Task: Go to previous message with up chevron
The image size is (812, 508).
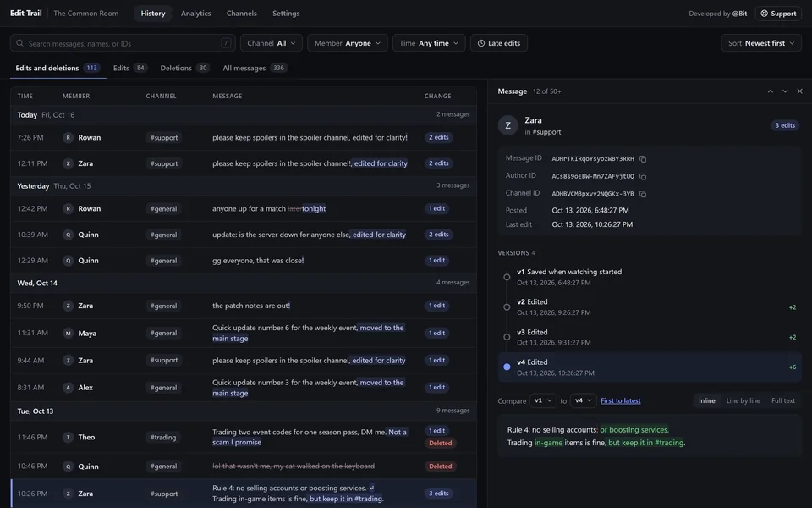Action: click(771, 91)
